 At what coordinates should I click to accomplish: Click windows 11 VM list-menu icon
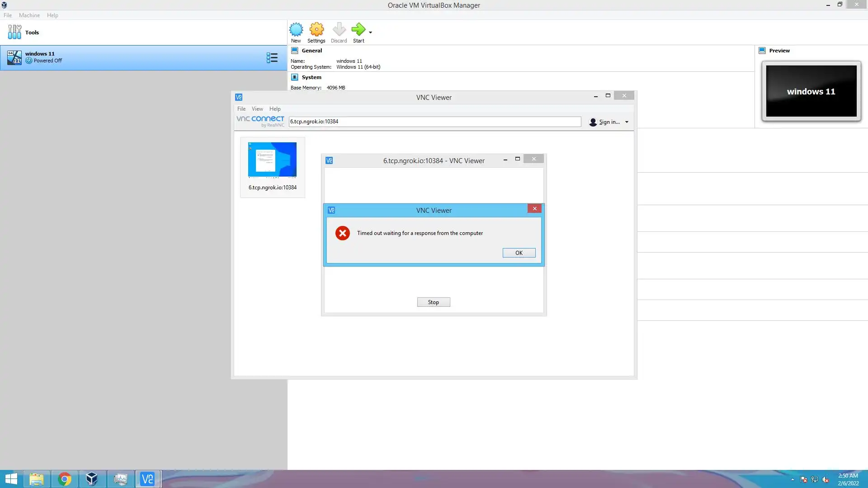click(272, 58)
